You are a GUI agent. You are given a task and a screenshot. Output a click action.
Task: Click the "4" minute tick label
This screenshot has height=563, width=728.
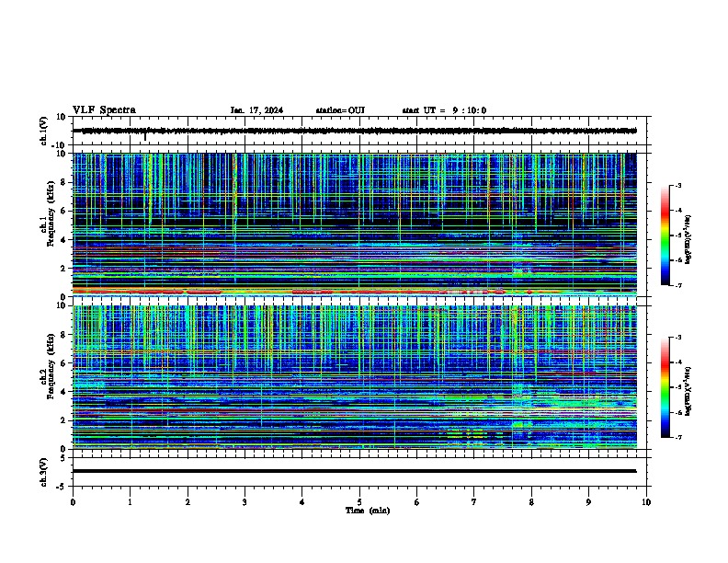coord(302,502)
